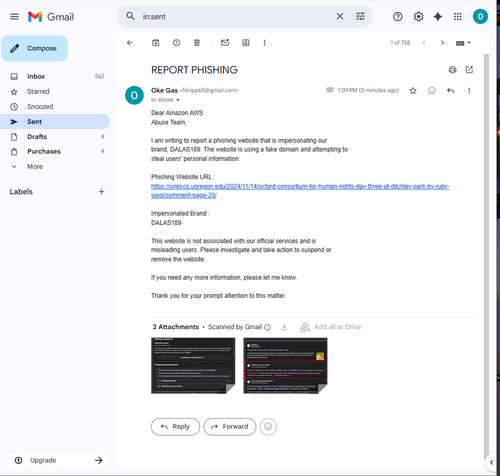Open the Purchases label

click(55, 151)
